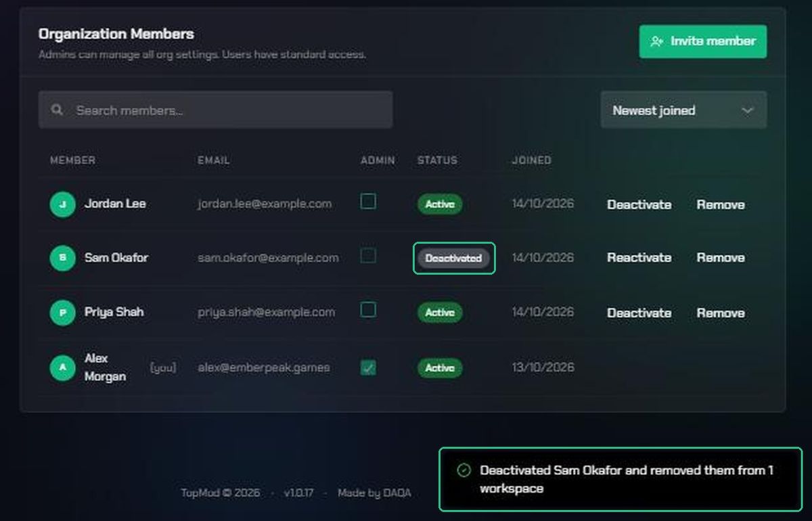Uncheck the admin checkbox for Alex Morgan
Viewport: 812px width, 521px height.
pos(368,367)
